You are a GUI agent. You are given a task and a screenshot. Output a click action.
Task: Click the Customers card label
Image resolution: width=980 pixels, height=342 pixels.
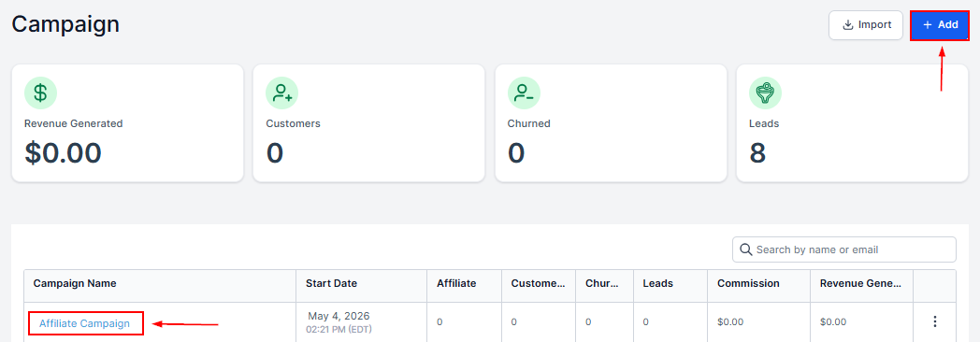[293, 123]
